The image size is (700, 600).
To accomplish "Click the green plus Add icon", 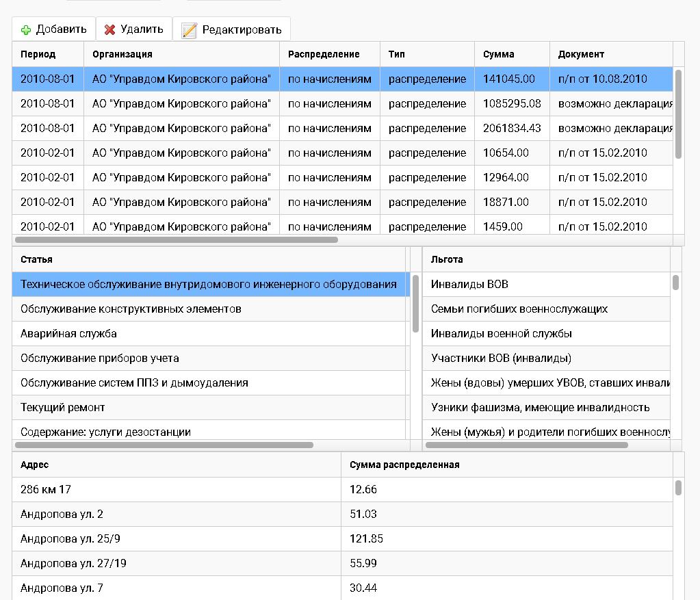I will (26, 29).
